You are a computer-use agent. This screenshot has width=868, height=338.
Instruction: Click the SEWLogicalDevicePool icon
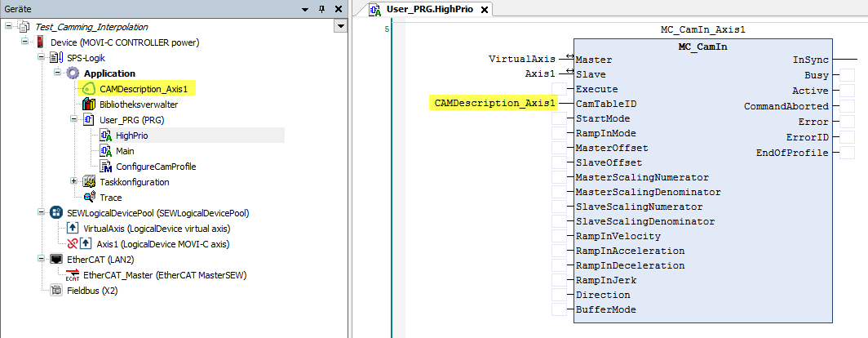(55, 213)
